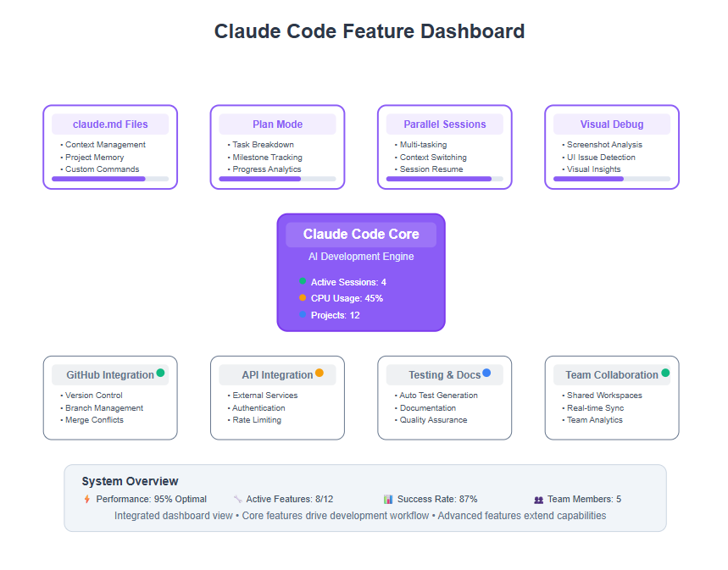Click the Project Memory item
The height and width of the screenshot is (570, 728).
point(94,158)
